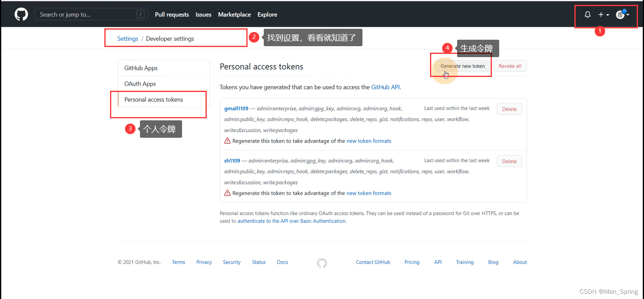Click sh1109 'Last used within the last week' text
The width and height of the screenshot is (644, 299).
[457, 160]
